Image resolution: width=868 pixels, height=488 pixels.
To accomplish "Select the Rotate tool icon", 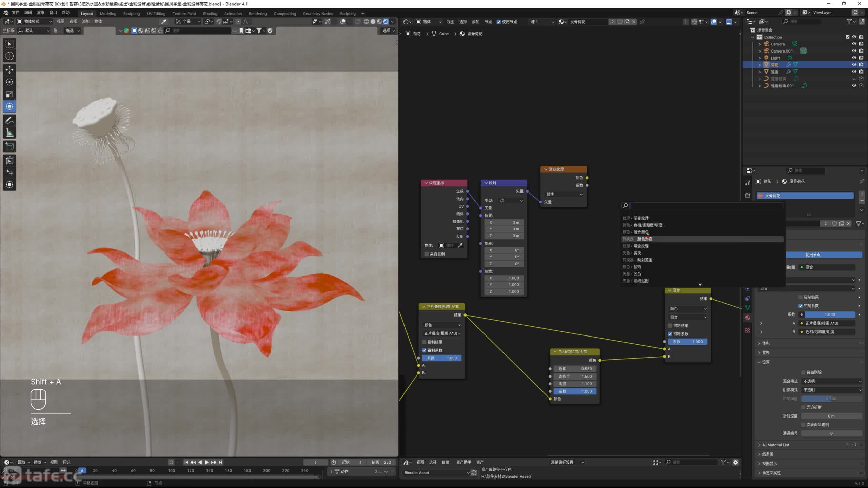I will coord(9,82).
